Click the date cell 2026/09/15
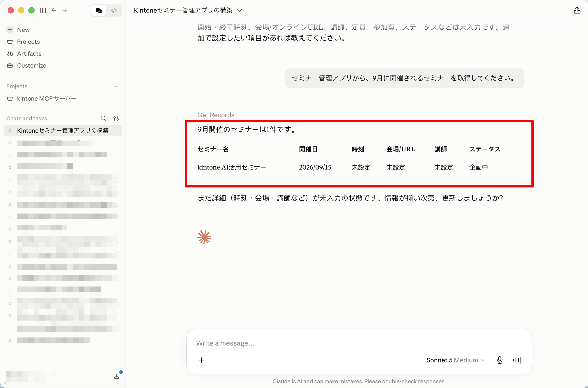This screenshot has width=588, height=388. point(315,167)
